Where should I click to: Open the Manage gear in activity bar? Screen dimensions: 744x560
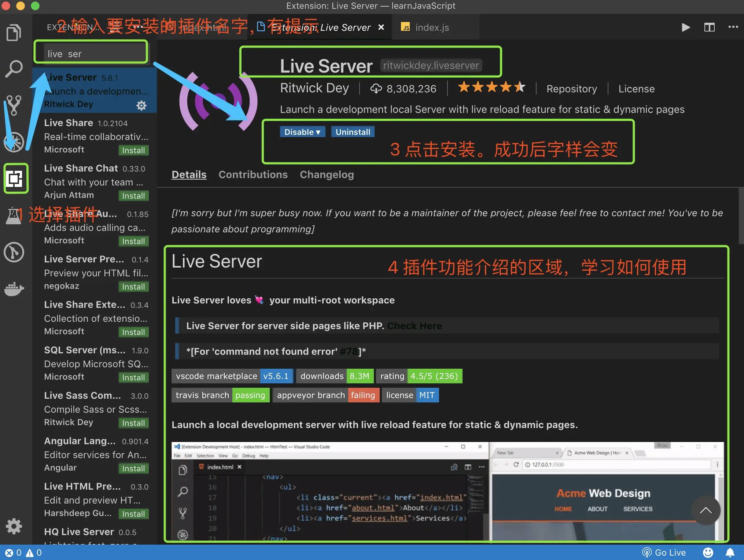pos(14,526)
